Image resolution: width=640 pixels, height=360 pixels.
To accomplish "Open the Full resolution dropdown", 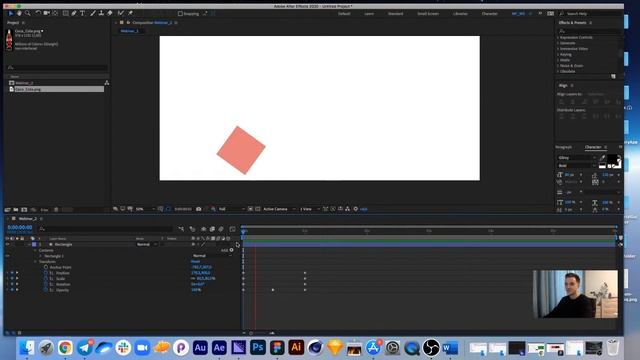I will tap(231, 209).
